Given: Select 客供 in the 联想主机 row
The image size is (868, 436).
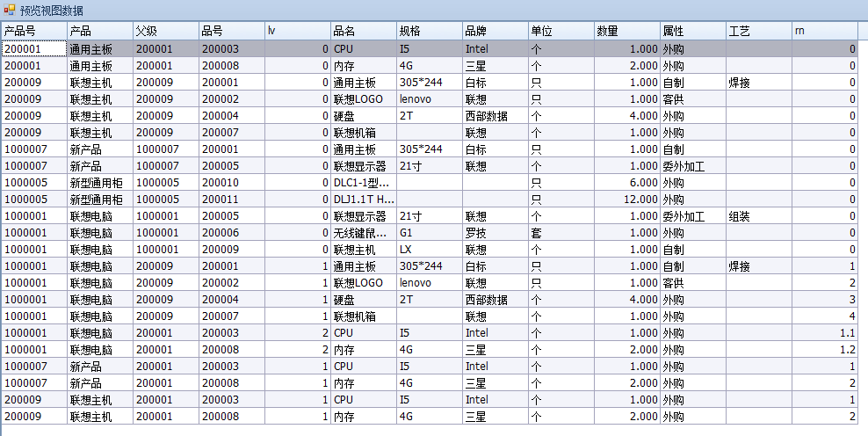Looking at the screenshot, I should (x=693, y=99).
